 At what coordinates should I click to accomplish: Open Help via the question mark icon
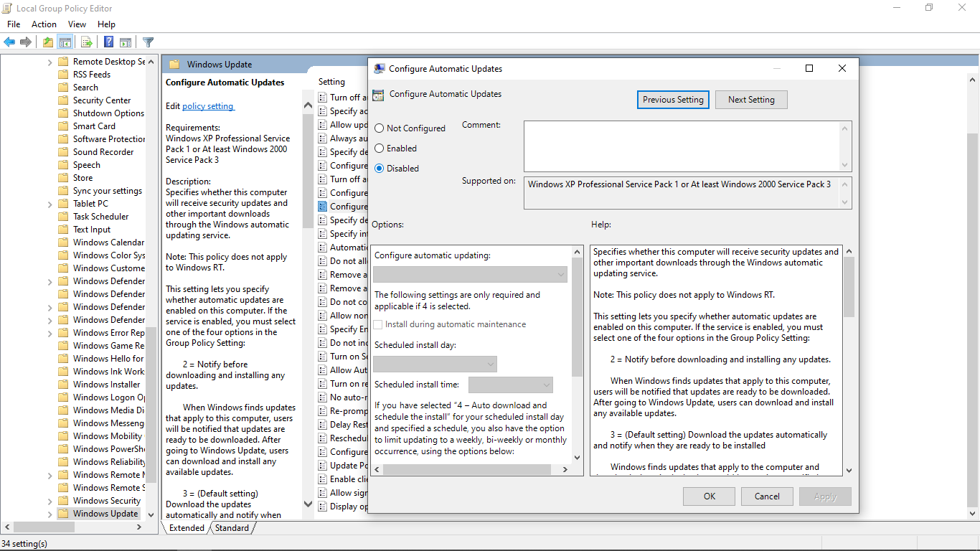tap(108, 42)
